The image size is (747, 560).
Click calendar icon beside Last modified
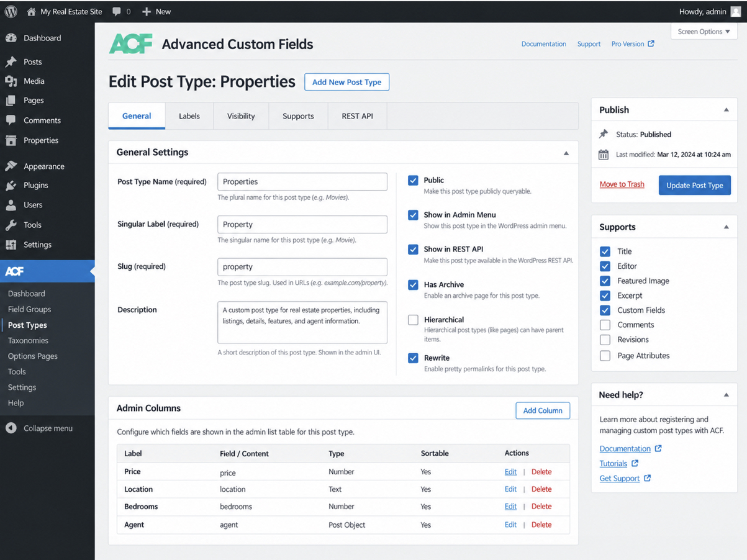click(x=604, y=155)
